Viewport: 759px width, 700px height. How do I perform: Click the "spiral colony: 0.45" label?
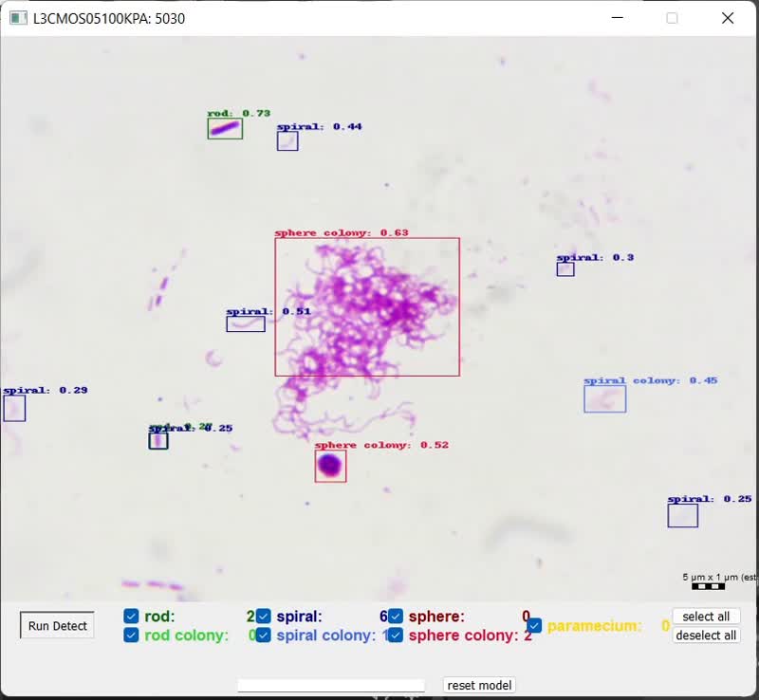coord(651,380)
